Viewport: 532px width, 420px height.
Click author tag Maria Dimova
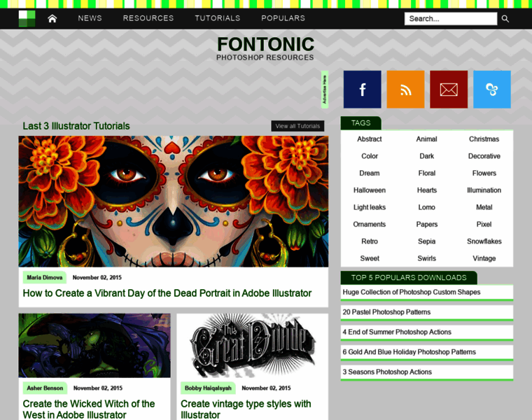(45, 277)
